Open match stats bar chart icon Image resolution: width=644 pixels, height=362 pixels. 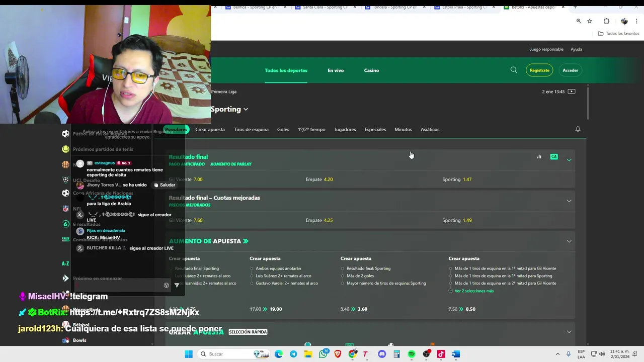pyautogui.click(x=539, y=157)
